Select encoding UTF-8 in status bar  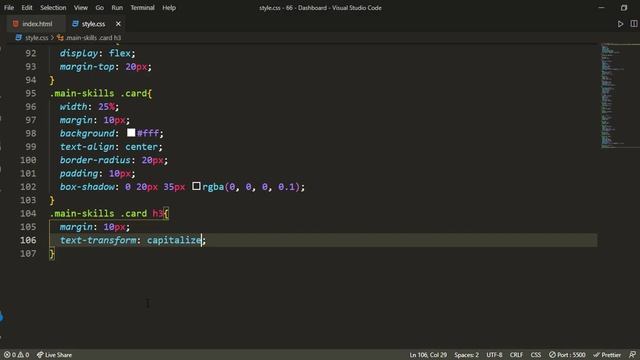pyautogui.click(x=494, y=355)
